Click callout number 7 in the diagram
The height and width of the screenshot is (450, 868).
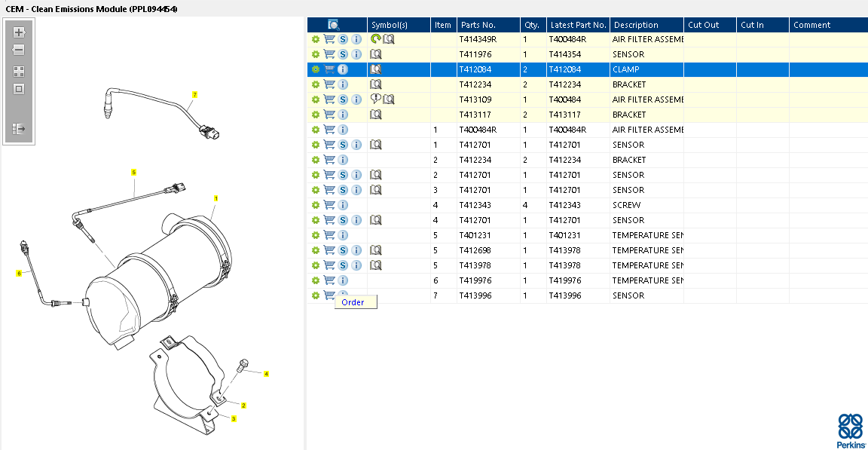click(x=194, y=95)
